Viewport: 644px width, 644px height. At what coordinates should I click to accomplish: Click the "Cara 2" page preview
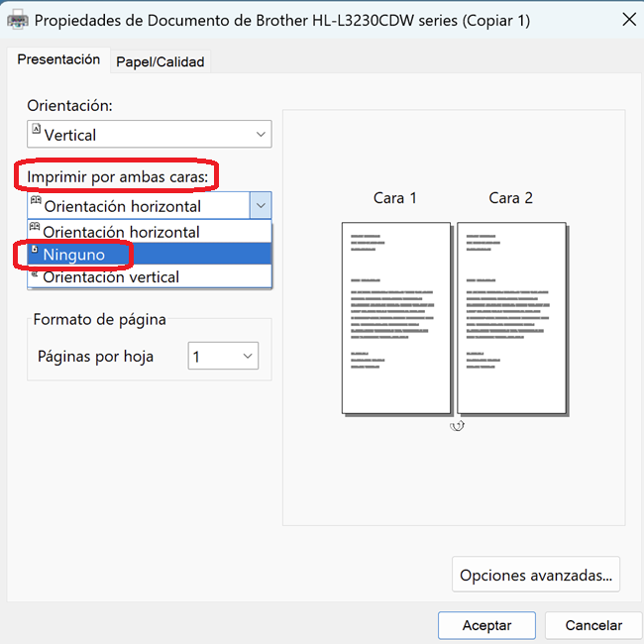click(x=511, y=317)
